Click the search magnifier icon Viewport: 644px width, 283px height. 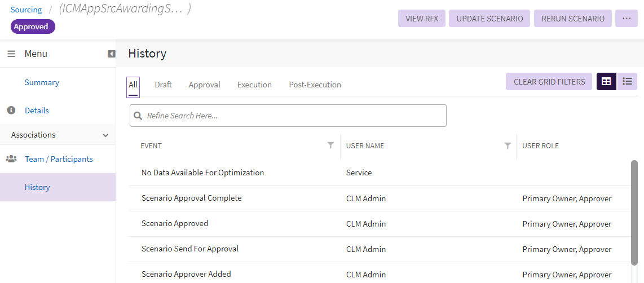tap(138, 116)
